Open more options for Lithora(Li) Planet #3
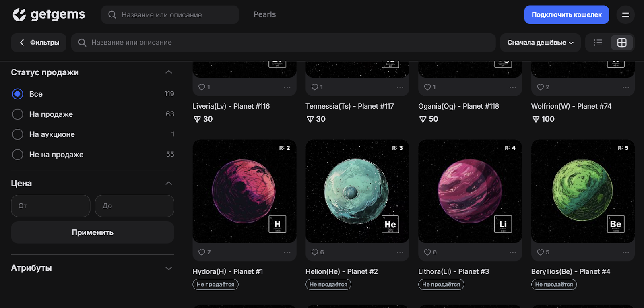Image resolution: width=644 pixels, height=308 pixels. [513, 252]
